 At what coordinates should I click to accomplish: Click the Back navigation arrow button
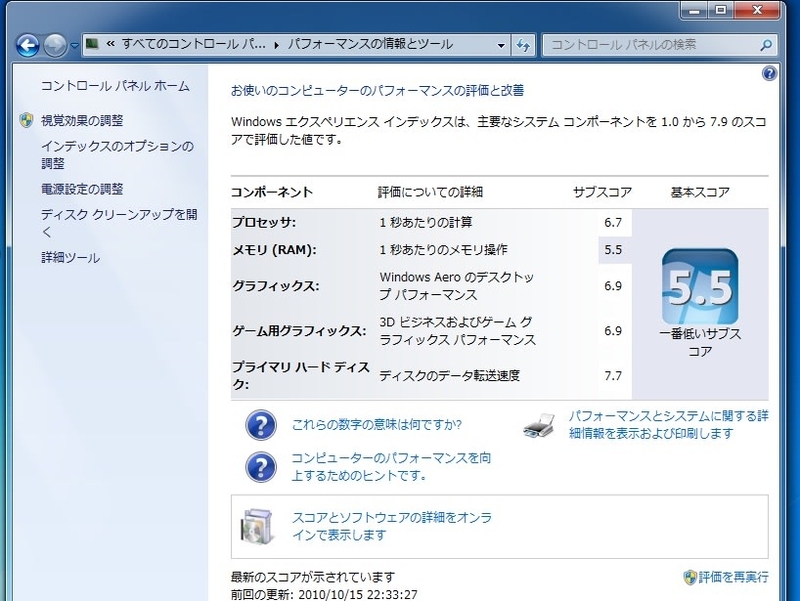pos(28,45)
